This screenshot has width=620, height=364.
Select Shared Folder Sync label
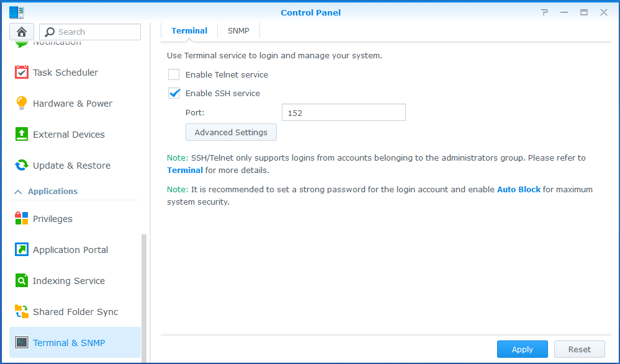[x=76, y=311]
